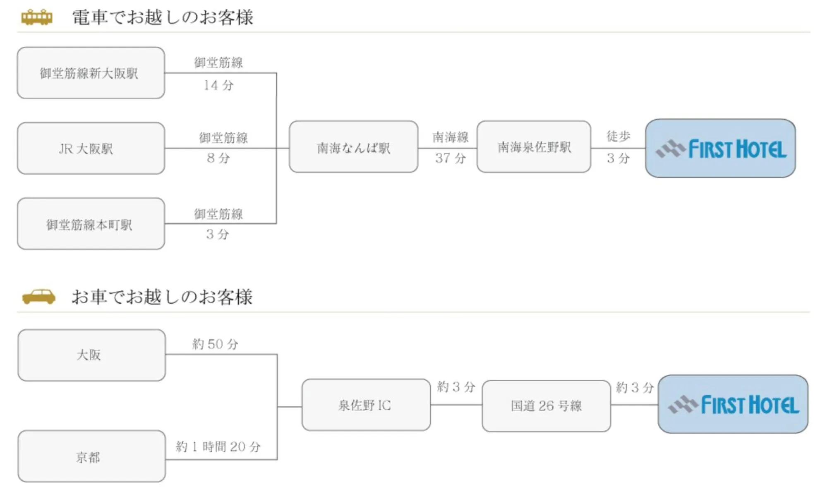Select the 京都 origin box
827x504 pixels.
click(x=91, y=456)
